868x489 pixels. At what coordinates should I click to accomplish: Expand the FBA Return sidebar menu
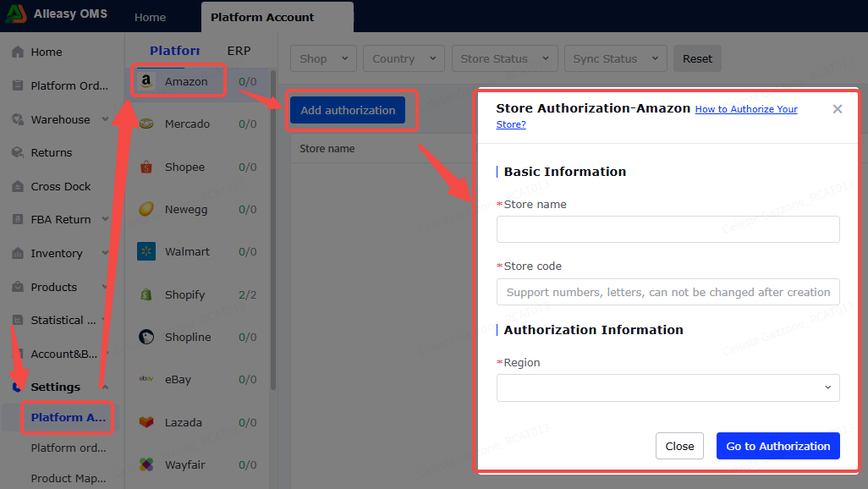coord(105,219)
